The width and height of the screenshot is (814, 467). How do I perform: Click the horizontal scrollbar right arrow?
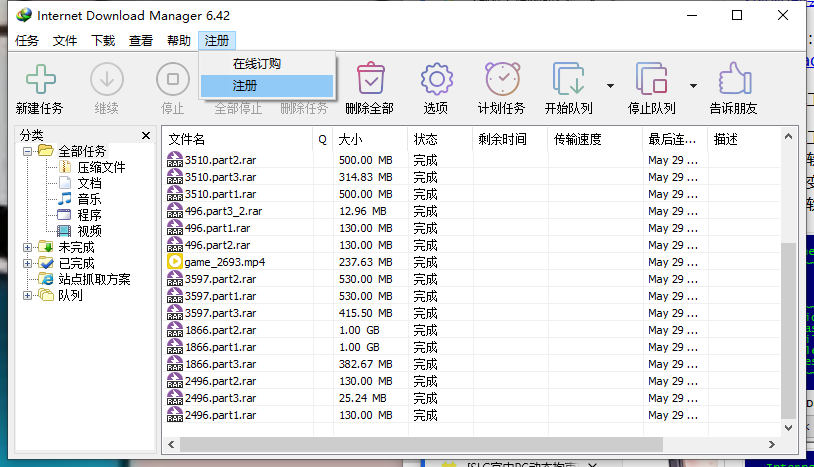tap(771, 444)
